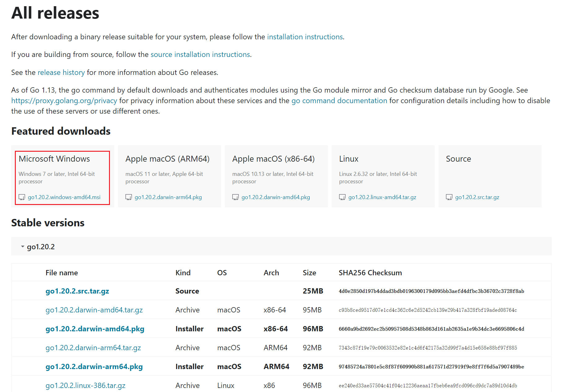Open the source installation instructions link
Screen dimensions: 563x392
200,54
